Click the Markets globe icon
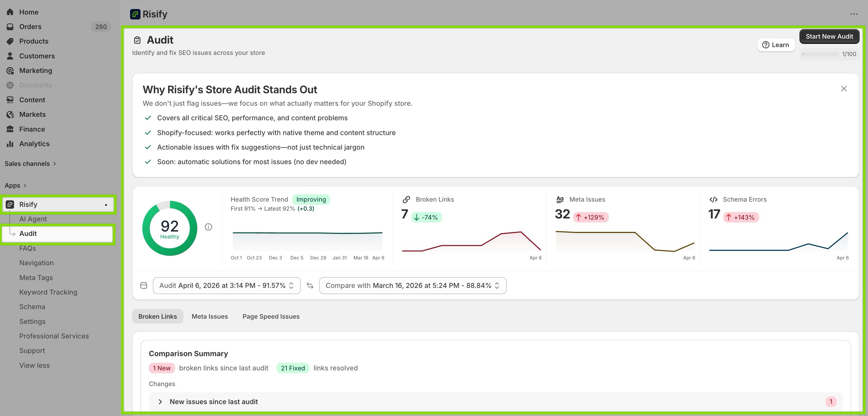Image resolution: width=868 pixels, height=416 pixels. coord(10,114)
